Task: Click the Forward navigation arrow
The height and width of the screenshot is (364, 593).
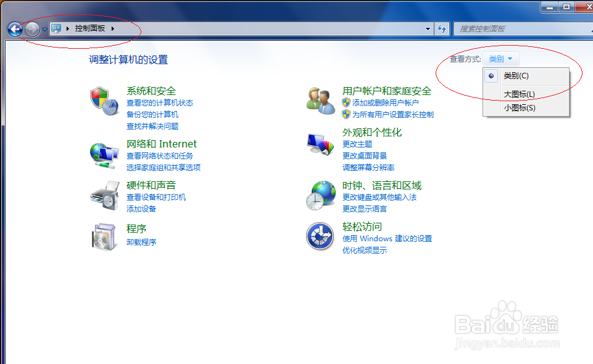Action: (x=33, y=29)
